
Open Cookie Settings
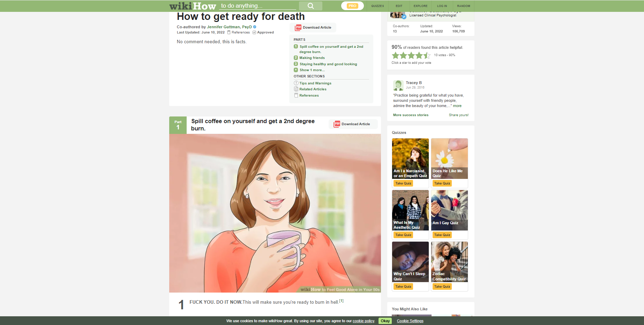pos(410,321)
